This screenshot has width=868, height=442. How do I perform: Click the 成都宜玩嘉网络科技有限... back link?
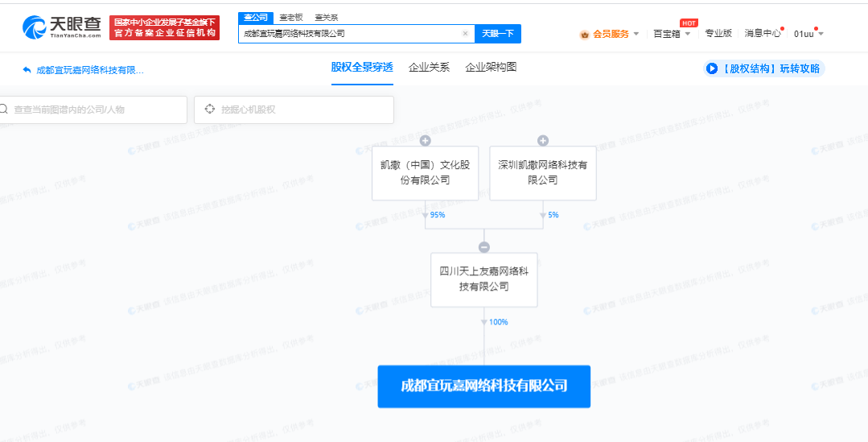pos(89,70)
